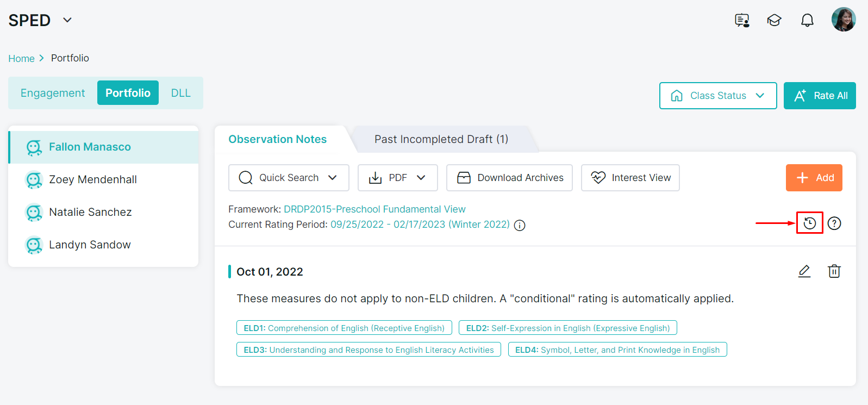Select Zoey Mendenhall from the student list

[x=93, y=179]
